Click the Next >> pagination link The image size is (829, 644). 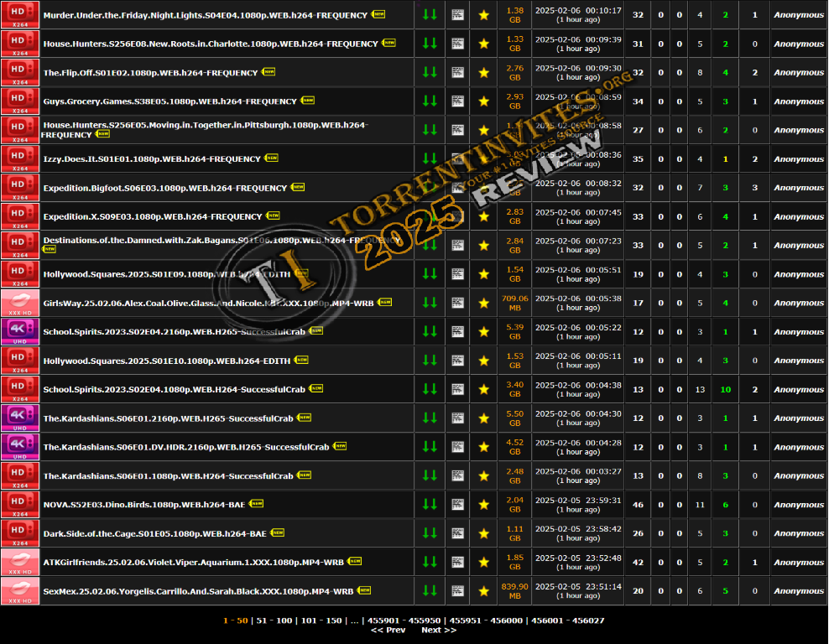click(x=438, y=630)
